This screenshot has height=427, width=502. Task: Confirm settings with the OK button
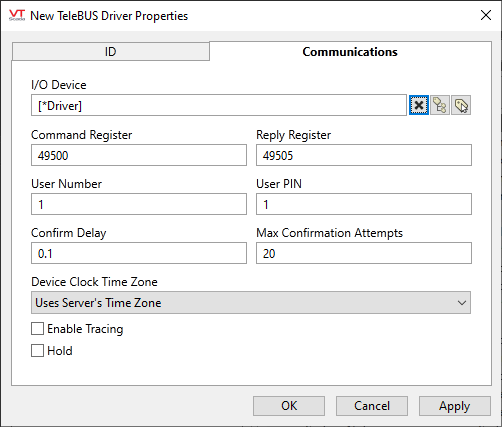[x=289, y=406]
